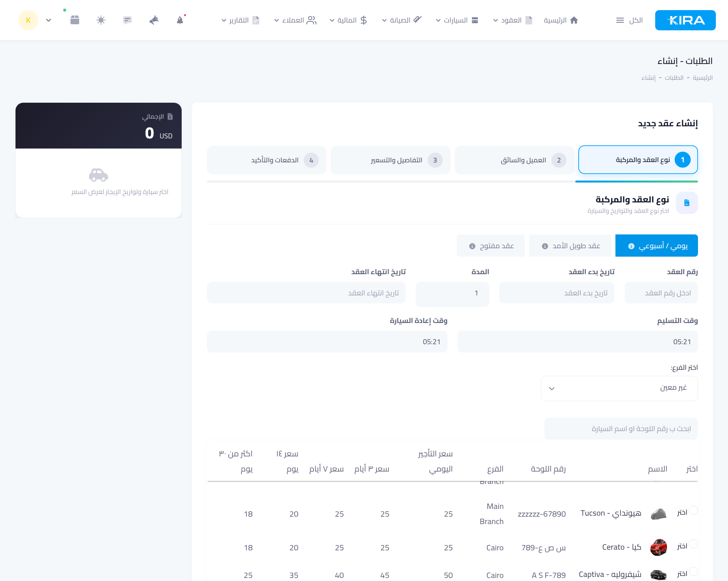Viewport: 728px width, 581px height.
Task: Open the chat messages icon
Action: pyautogui.click(x=127, y=20)
